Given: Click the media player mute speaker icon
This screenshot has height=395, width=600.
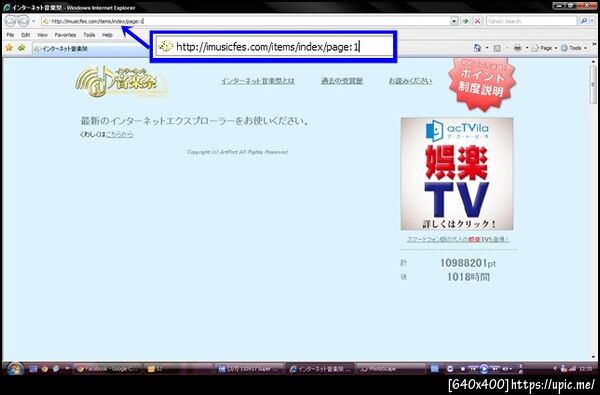Looking at the screenshot, I should point(506,369).
